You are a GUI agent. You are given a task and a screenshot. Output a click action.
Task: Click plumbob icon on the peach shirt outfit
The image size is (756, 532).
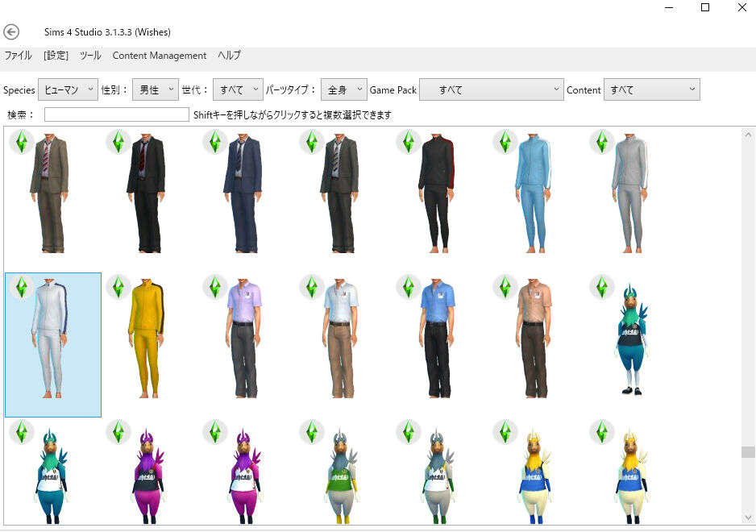point(505,287)
